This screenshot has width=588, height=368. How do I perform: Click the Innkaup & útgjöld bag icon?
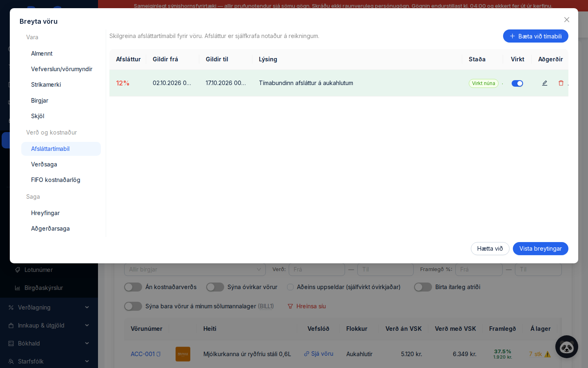11,325
